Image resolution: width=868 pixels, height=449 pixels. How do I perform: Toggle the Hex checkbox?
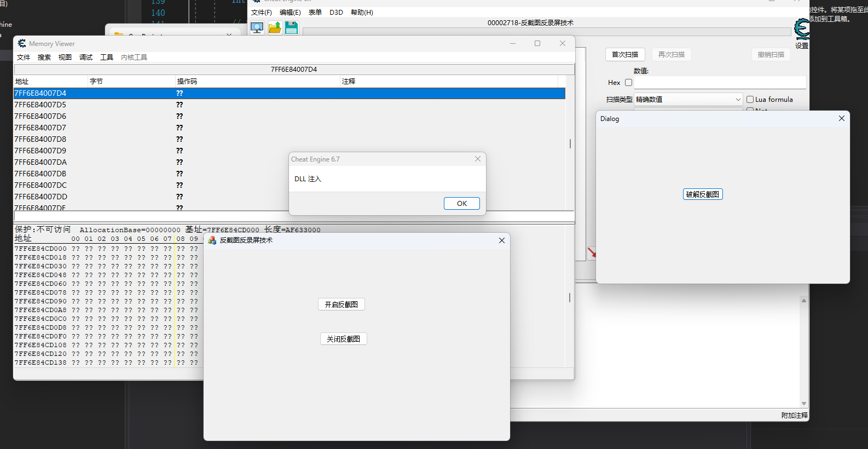click(628, 83)
